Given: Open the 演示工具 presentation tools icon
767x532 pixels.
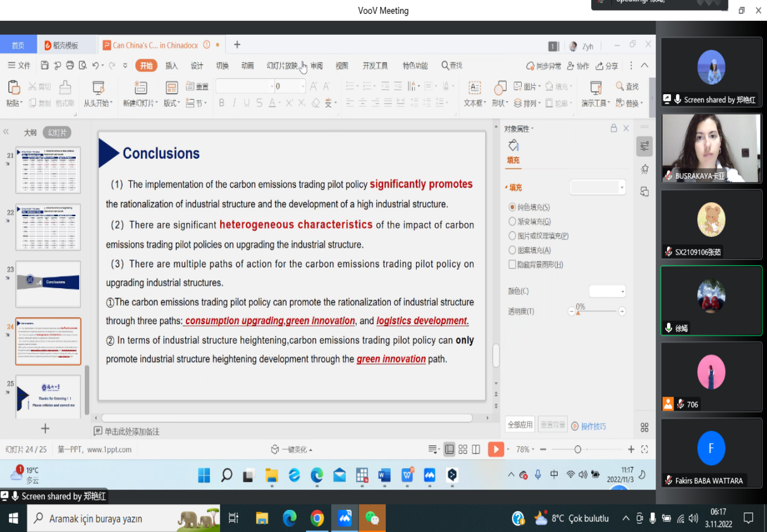Looking at the screenshot, I should tap(595, 88).
